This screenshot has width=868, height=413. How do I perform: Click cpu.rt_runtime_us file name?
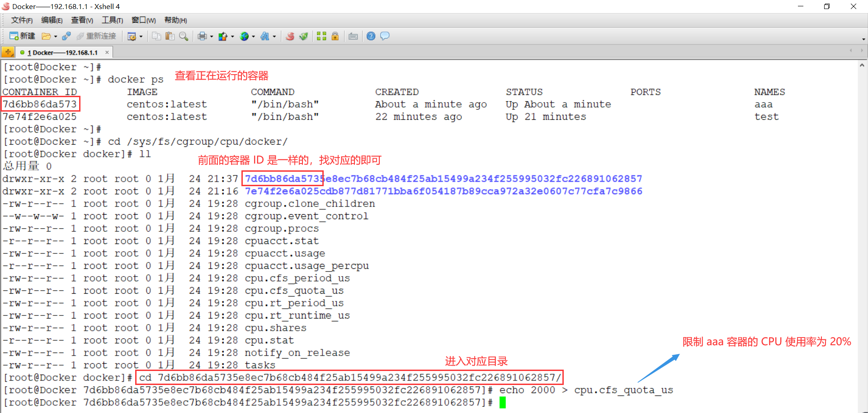coord(297,316)
